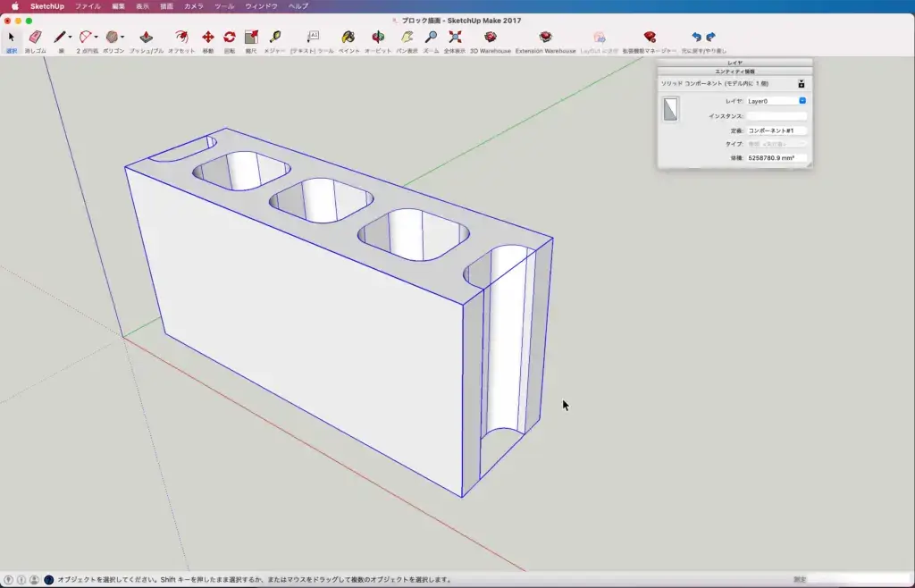The height and width of the screenshot is (588, 915).
Task: Open the 表示 menu
Action: coord(142,6)
